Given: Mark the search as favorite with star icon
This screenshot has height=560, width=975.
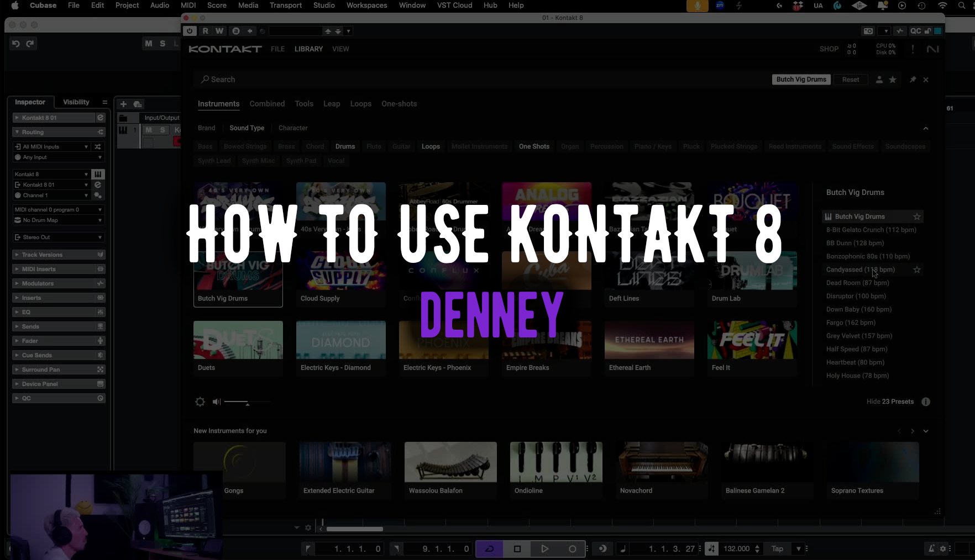Looking at the screenshot, I should coord(892,80).
